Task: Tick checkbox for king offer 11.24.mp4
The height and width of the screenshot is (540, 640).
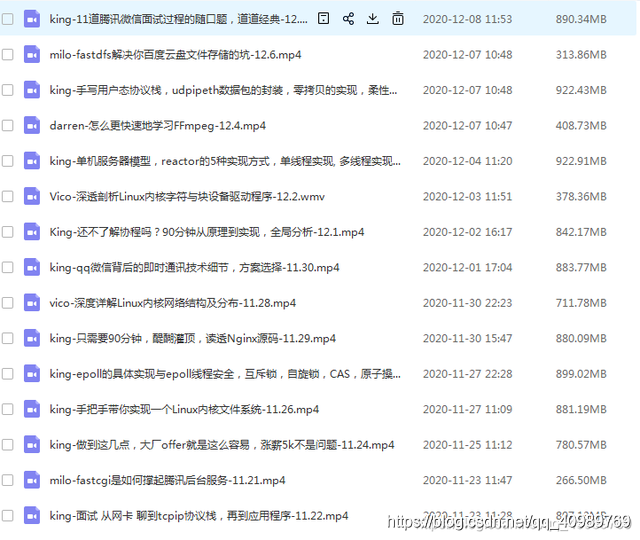Action: [x=7, y=444]
